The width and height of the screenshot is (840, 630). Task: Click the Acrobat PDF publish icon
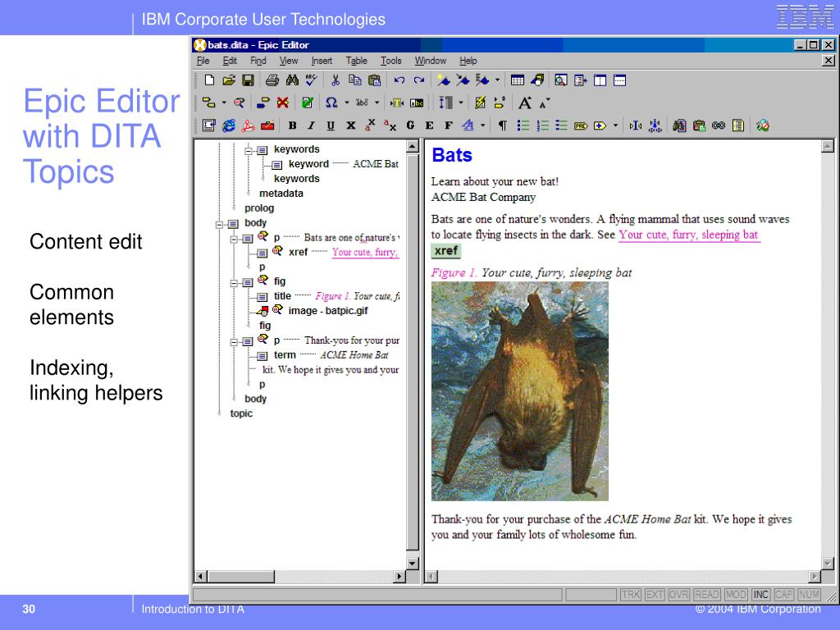pos(248,126)
